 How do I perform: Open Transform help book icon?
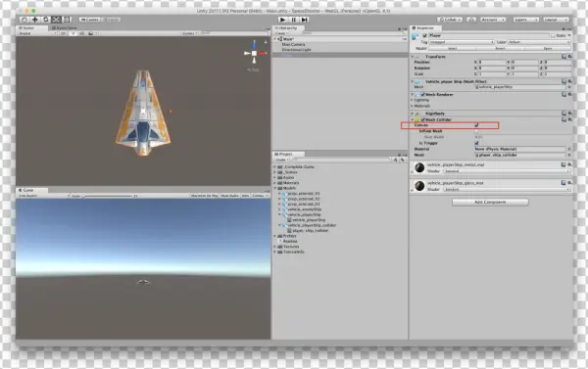[x=563, y=57]
